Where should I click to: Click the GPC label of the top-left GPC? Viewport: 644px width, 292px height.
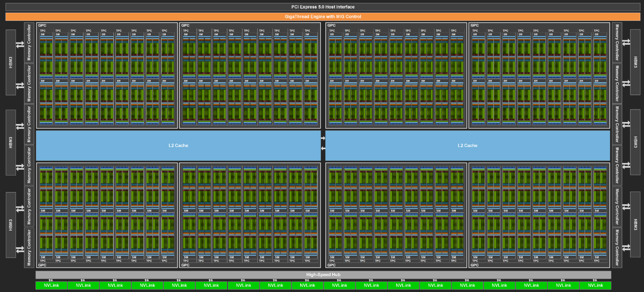click(42, 25)
